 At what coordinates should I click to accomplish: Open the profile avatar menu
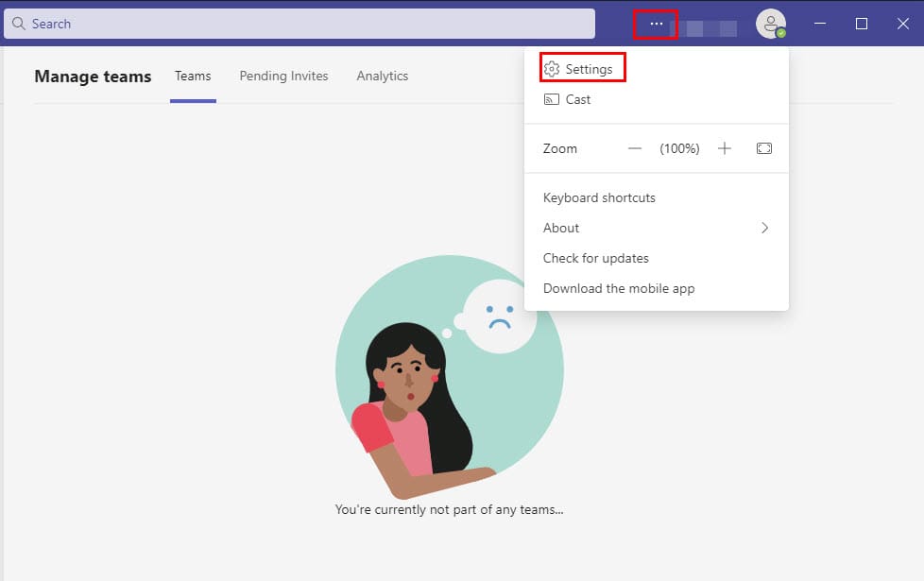tap(770, 23)
